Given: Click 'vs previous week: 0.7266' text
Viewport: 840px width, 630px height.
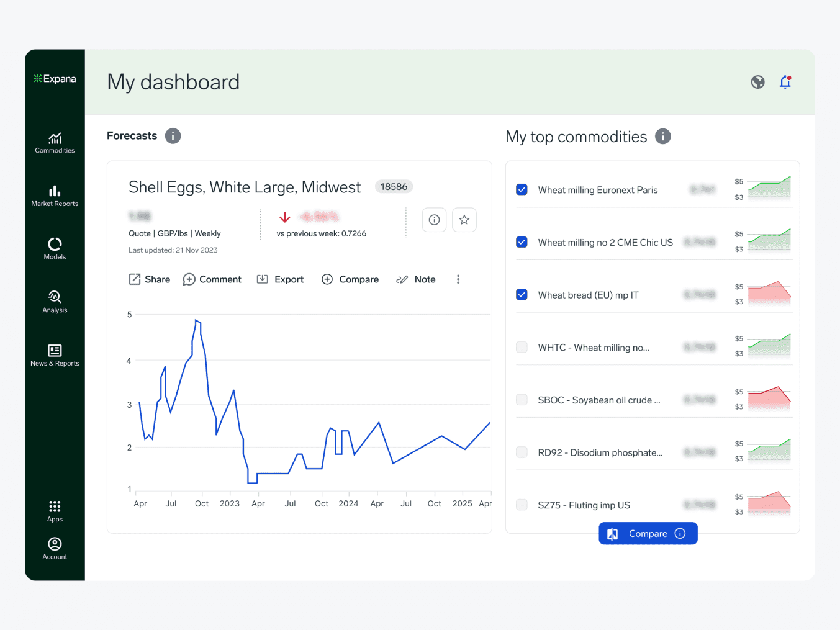Looking at the screenshot, I should (x=322, y=234).
